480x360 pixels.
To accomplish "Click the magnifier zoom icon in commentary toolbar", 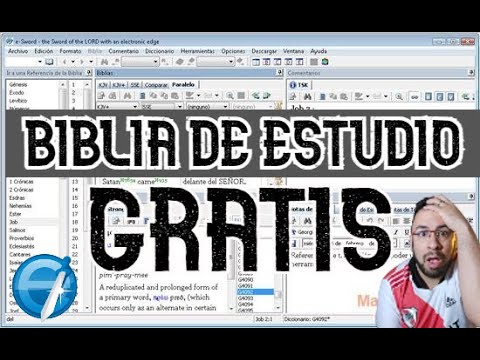I will (399, 96).
